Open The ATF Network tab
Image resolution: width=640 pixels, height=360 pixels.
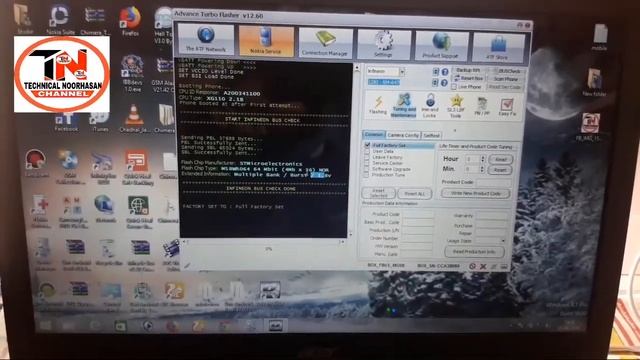[206, 40]
